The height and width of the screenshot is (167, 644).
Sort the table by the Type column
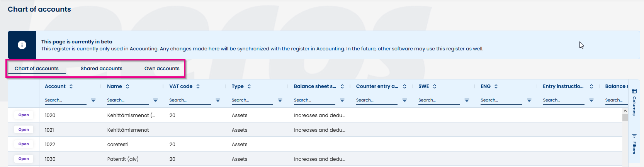coord(249,86)
